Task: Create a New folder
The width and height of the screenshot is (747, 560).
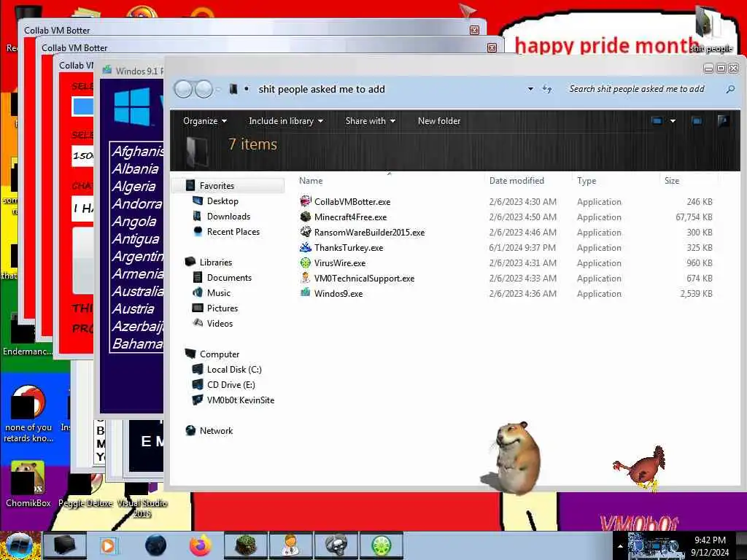Action: coord(438,121)
